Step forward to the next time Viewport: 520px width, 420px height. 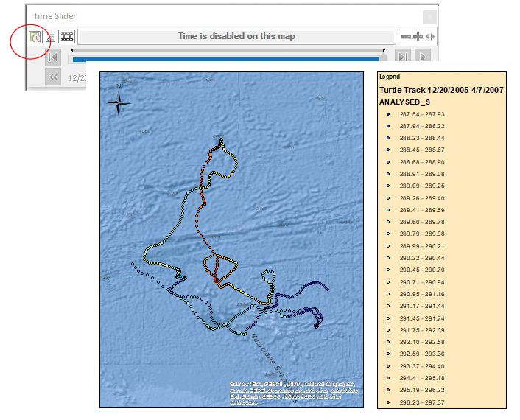[x=403, y=57]
